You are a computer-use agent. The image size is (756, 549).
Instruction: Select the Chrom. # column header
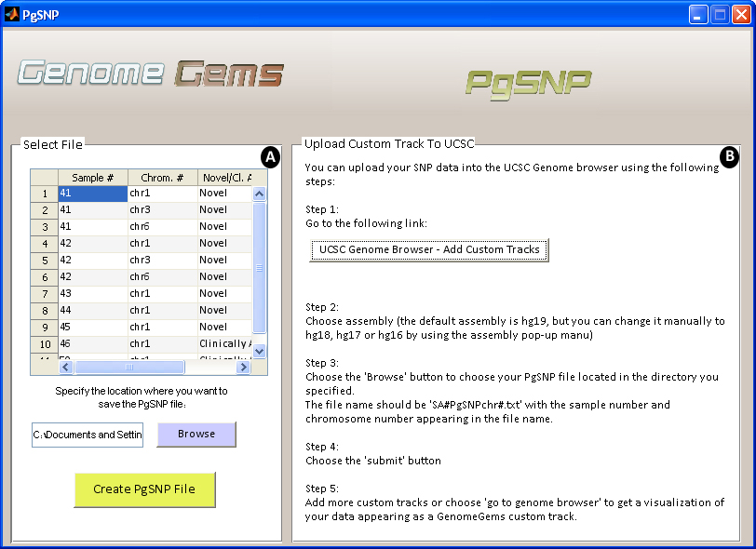(163, 178)
